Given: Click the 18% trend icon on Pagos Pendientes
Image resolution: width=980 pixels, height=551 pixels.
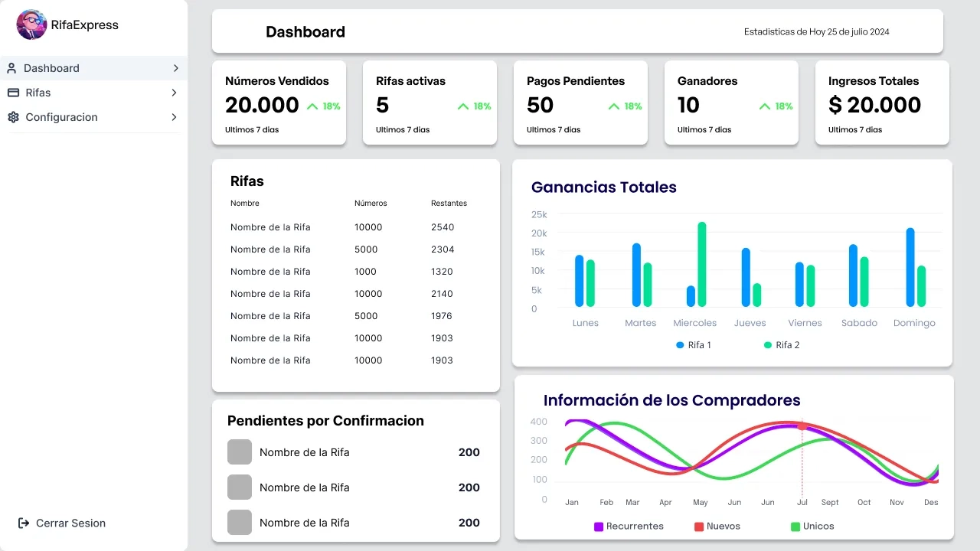Looking at the screenshot, I should (x=613, y=106).
